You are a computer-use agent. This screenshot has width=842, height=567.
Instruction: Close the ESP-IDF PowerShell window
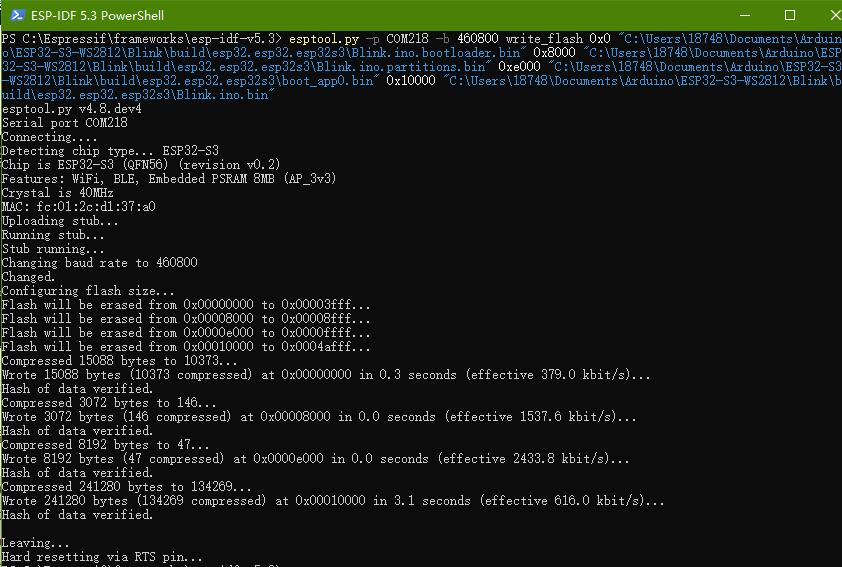835,15
